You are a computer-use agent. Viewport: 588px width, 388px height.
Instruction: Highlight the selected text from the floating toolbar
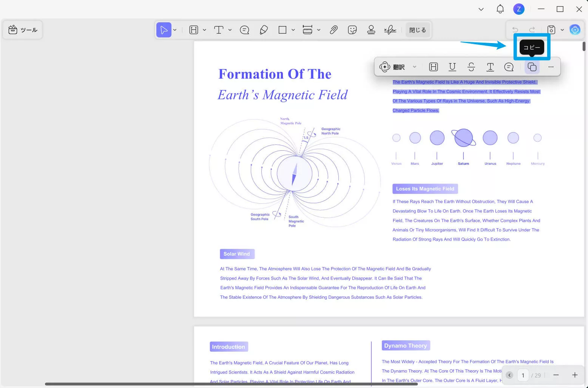(x=434, y=67)
